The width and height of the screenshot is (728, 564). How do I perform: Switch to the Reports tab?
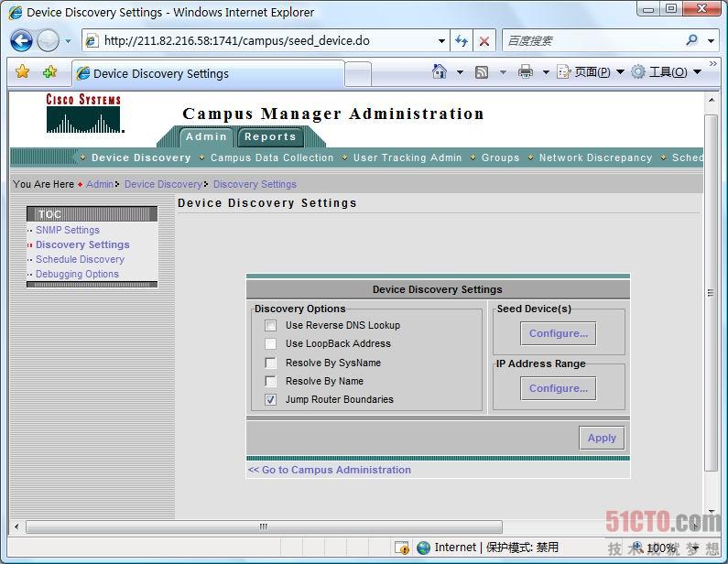tap(270, 136)
